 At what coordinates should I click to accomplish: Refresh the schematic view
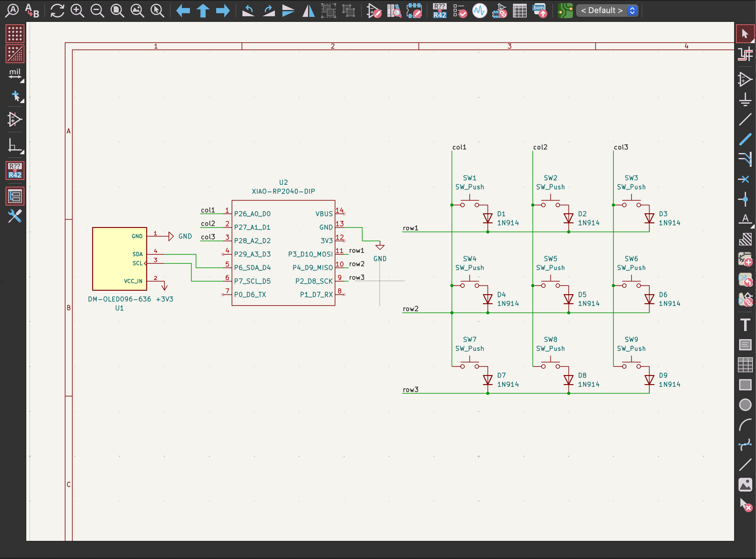click(57, 11)
